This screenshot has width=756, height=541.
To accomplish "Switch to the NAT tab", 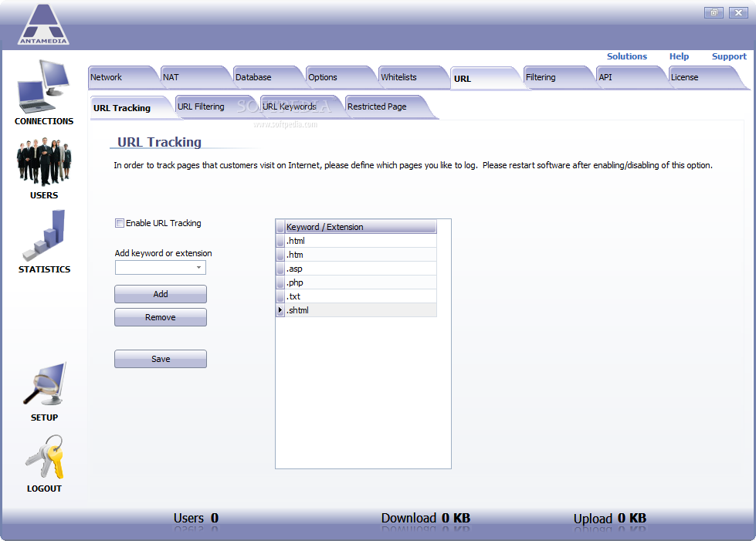I will click(x=195, y=77).
